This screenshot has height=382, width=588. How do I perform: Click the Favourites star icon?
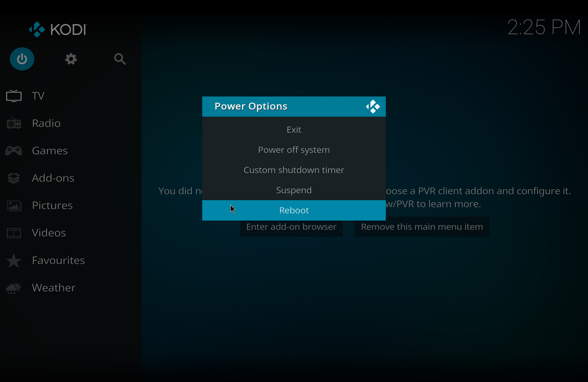[x=14, y=260]
